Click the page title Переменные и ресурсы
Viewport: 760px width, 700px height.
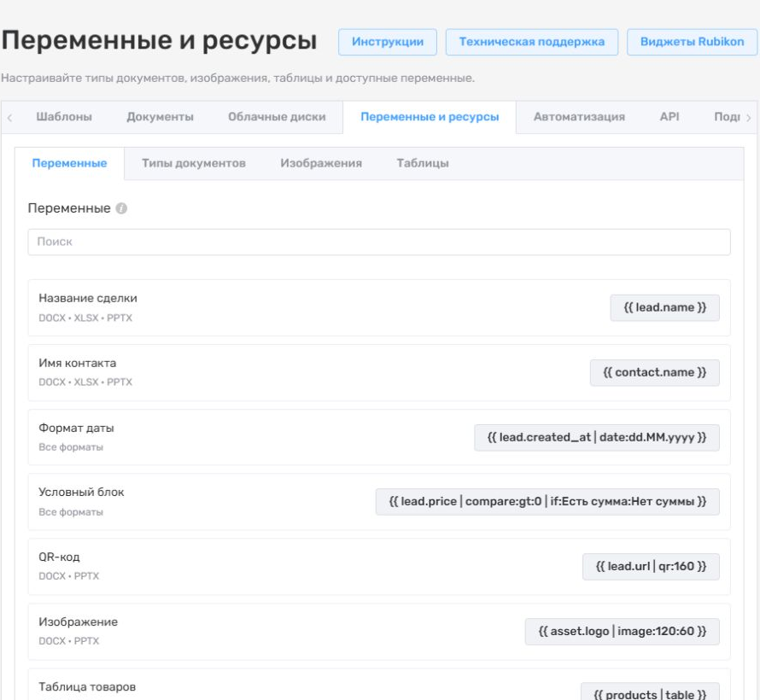pyautogui.click(x=159, y=40)
